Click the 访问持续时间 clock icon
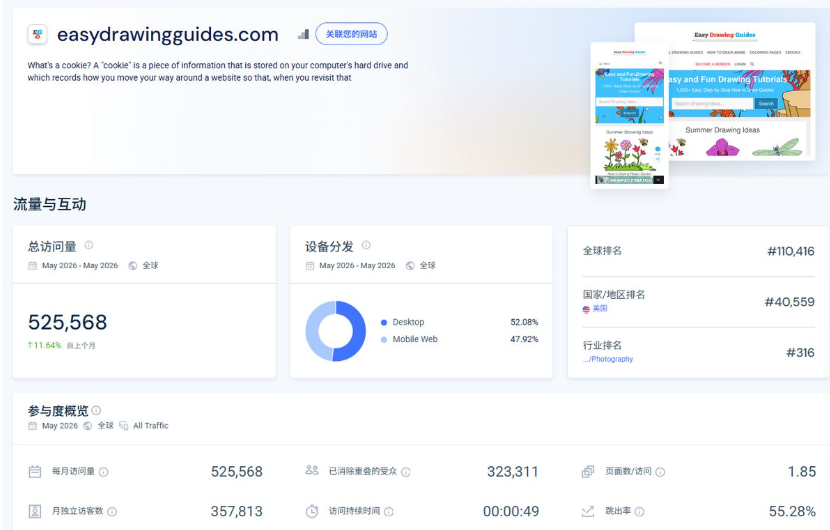This screenshot has height=530, width=830. 312,511
